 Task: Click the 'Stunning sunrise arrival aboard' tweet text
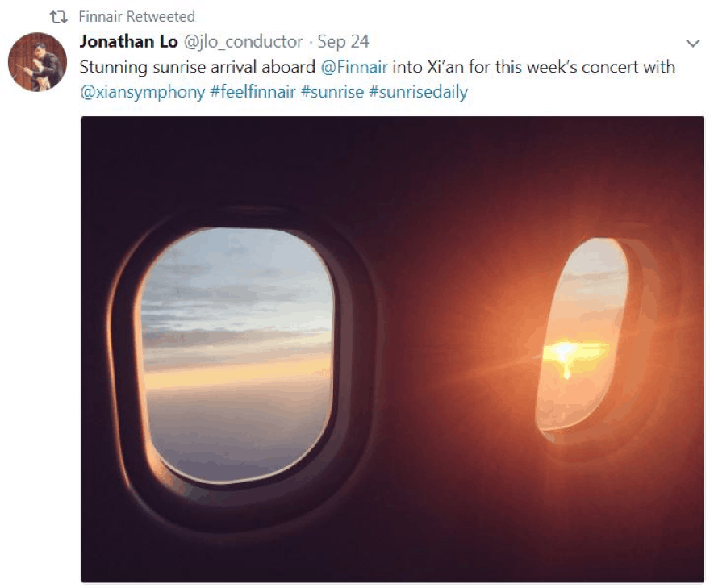(197, 68)
